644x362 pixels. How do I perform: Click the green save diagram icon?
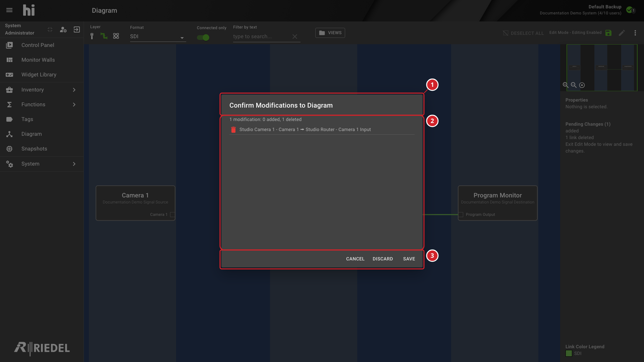coord(608,33)
